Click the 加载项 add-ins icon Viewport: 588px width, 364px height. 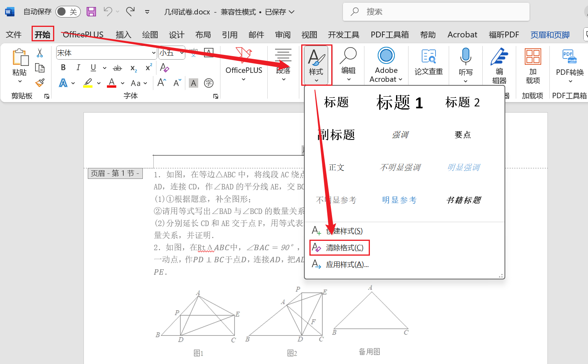click(533, 66)
